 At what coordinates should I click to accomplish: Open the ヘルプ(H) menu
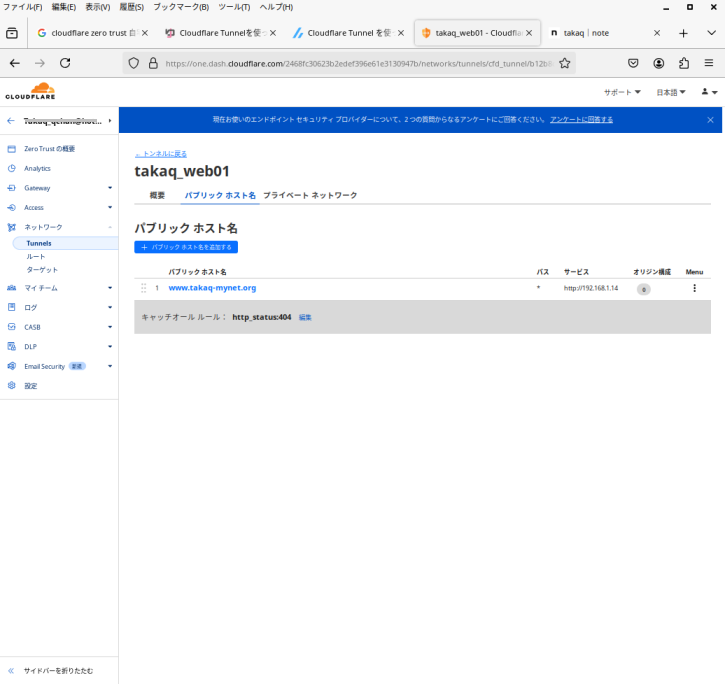point(276,7)
